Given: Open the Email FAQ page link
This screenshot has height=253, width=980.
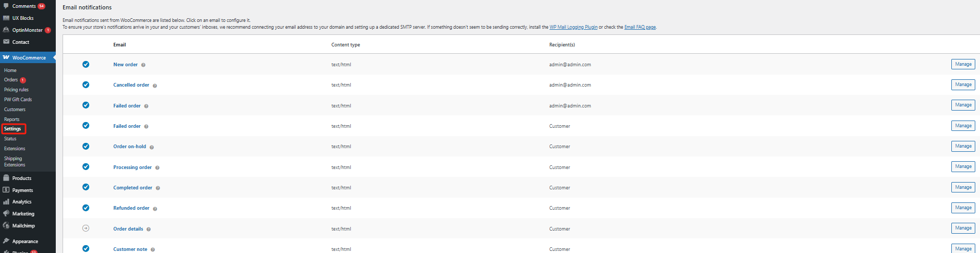Looking at the screenshot, I should 640,27.
